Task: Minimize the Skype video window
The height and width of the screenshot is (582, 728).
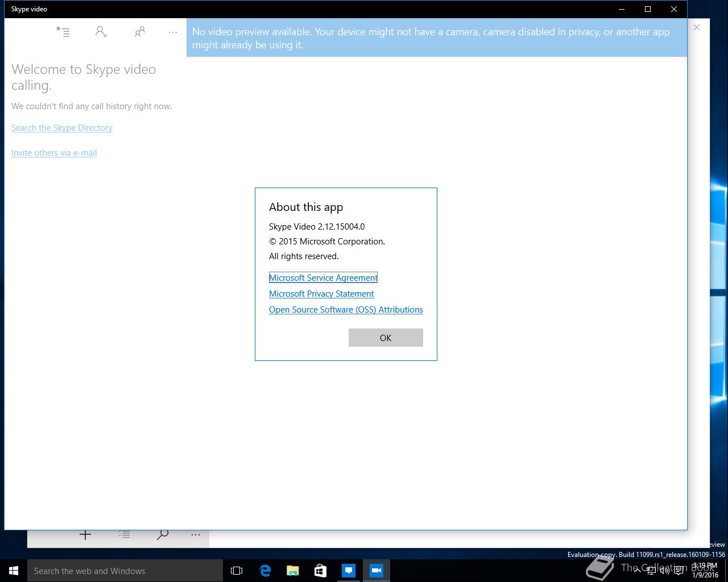Action: tap(622, 9)
